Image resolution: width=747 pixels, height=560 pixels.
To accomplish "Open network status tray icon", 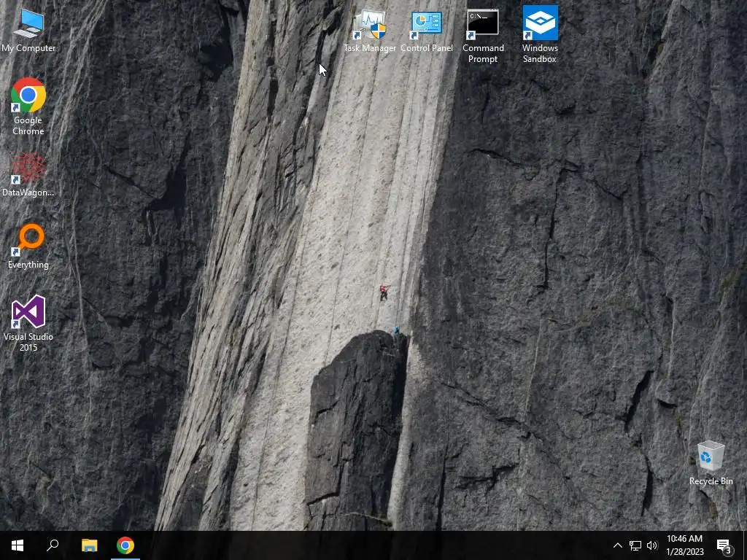I will [x=635, y=545].
